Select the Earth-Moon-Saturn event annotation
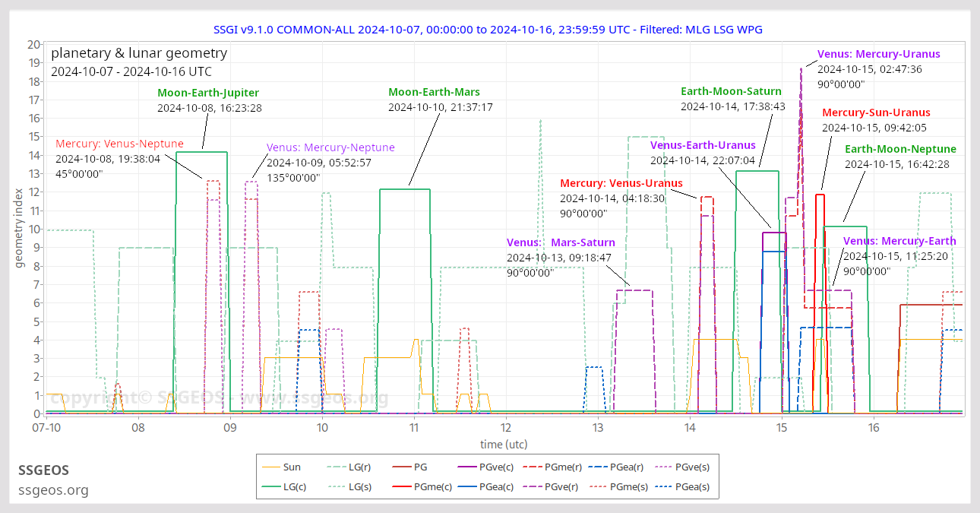The image size is (980, 513). (x=730, y=90)
